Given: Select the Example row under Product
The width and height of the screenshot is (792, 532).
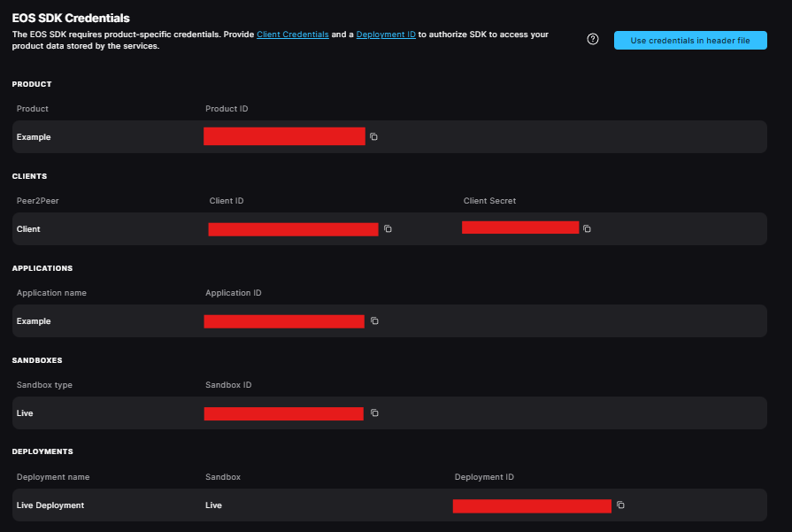Looking at the screenshot, I should [x=34, y=137].
